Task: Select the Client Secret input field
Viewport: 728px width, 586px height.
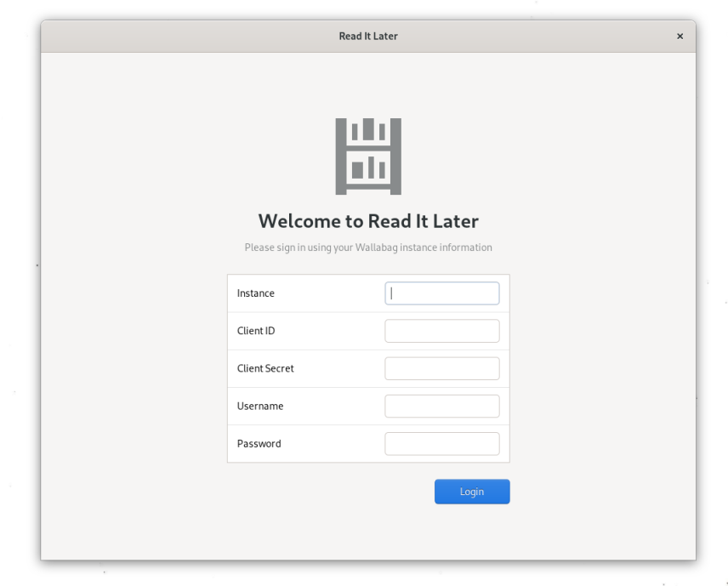Action: coord(442,368)
